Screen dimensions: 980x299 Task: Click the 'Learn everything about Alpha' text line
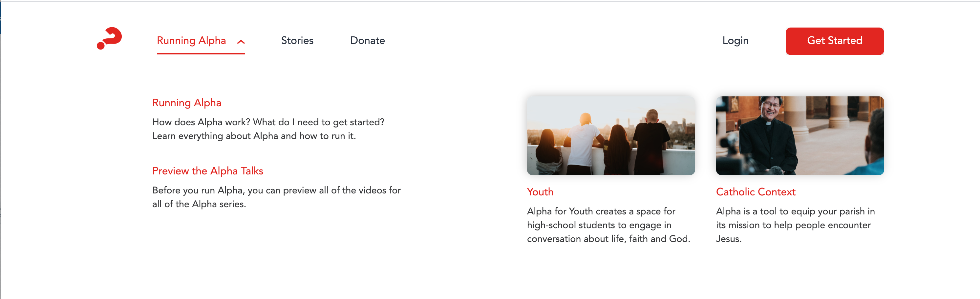click(x=254, y=136)
